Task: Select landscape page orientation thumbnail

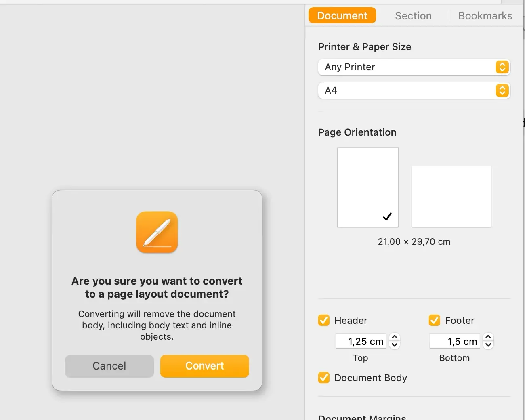Action: pyautogui.click(x=451, y=197)
